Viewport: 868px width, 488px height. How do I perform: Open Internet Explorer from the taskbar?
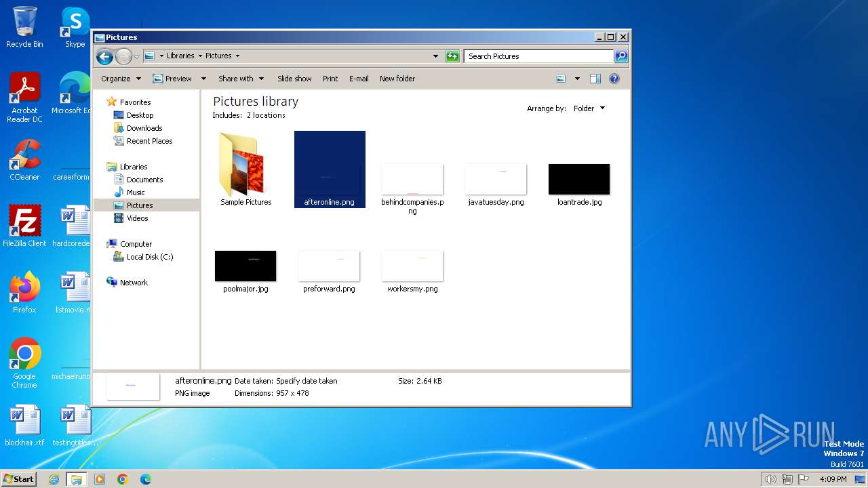(x=54, y=479)
